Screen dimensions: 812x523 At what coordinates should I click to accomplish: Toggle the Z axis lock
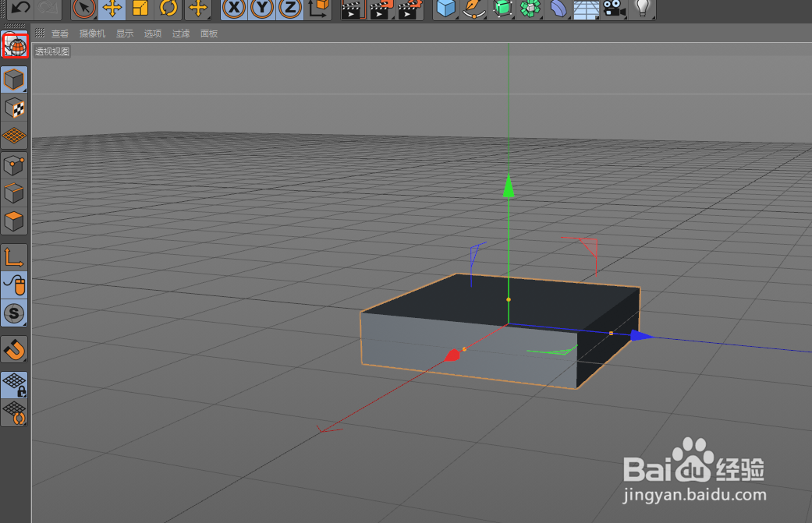[x=290, y=9]
